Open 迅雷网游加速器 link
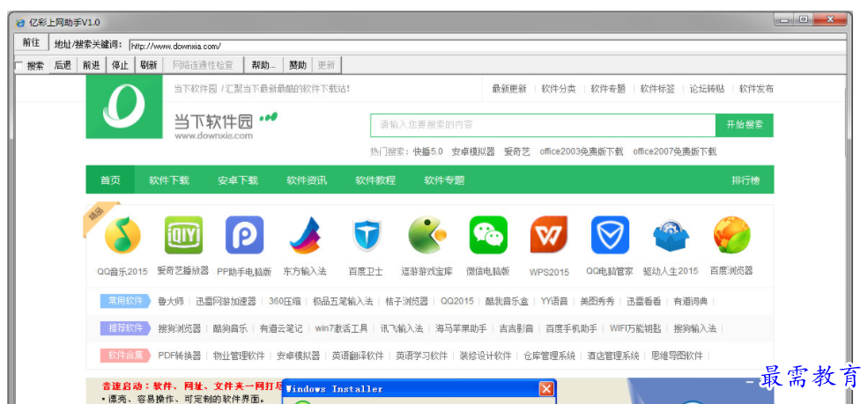The image size is (868, 404). 226,301
